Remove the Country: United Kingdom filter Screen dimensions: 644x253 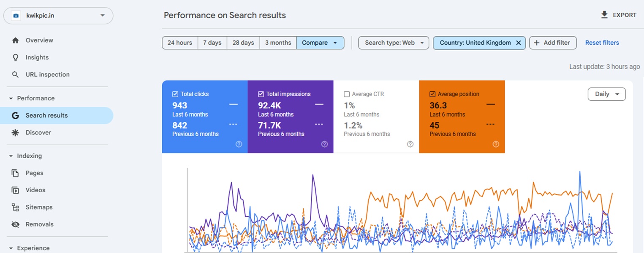[x=519, y=43]
